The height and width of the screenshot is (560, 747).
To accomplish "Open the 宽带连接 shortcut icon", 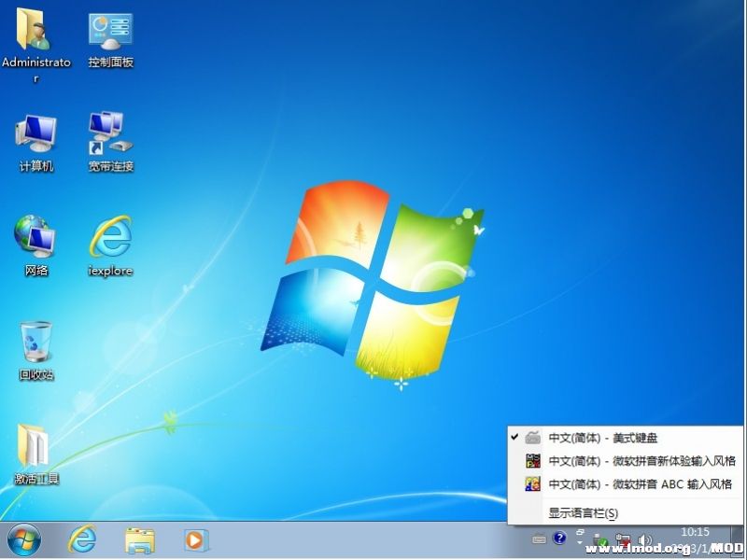I will coord(110,134).
